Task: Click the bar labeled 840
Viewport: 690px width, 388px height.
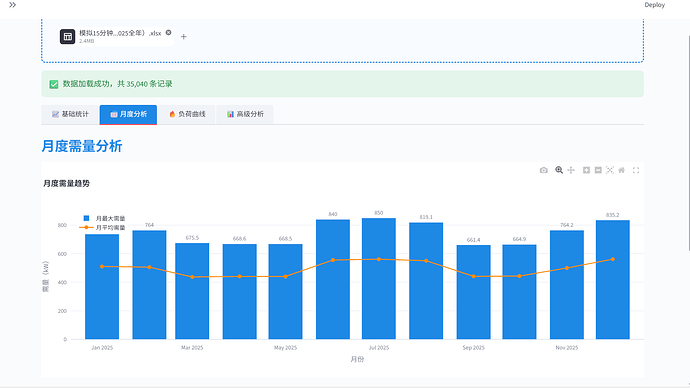Action: coord(333,279)
